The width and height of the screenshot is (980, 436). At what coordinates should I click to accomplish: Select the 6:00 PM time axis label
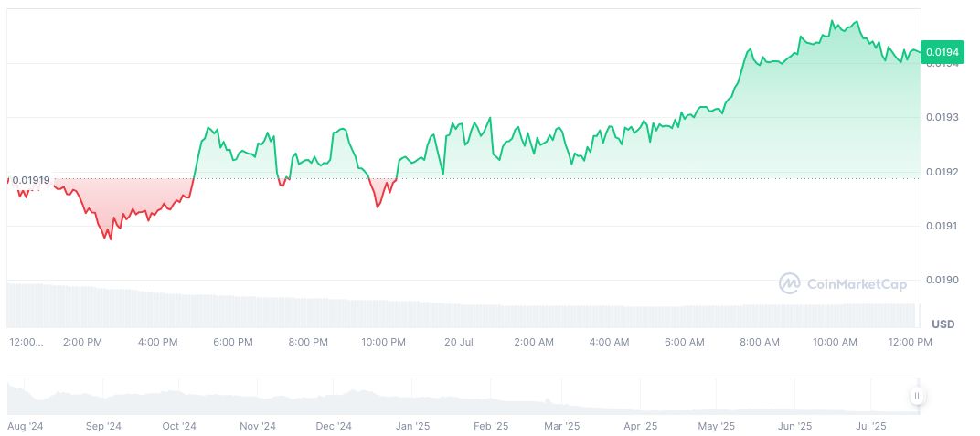coord(232,342)
